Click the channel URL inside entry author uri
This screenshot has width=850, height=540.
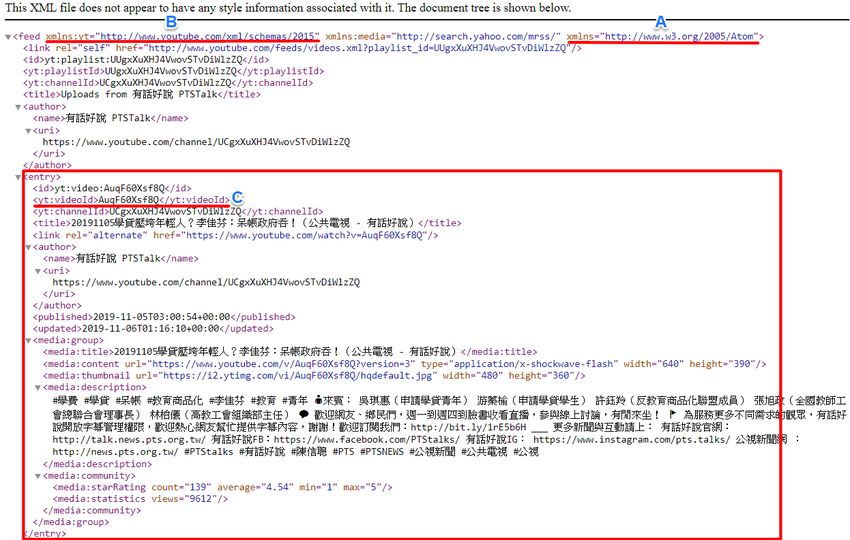(x=206, y=282)
